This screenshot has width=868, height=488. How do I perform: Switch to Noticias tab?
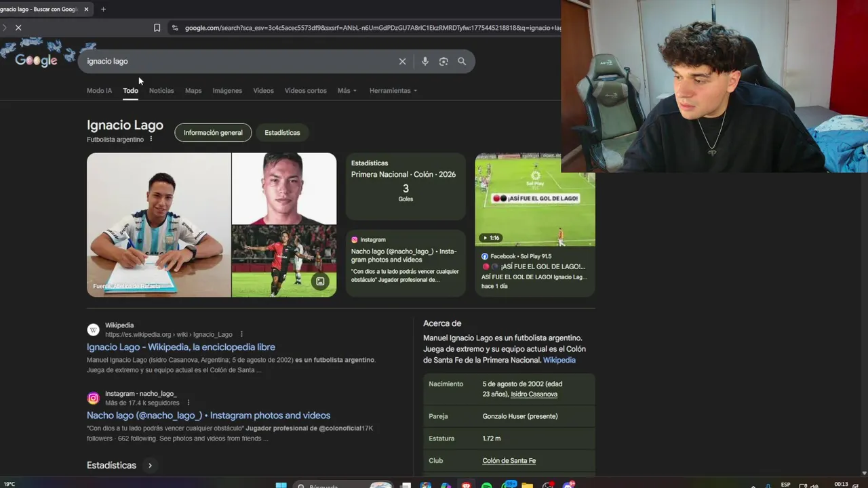pos(161,90)
